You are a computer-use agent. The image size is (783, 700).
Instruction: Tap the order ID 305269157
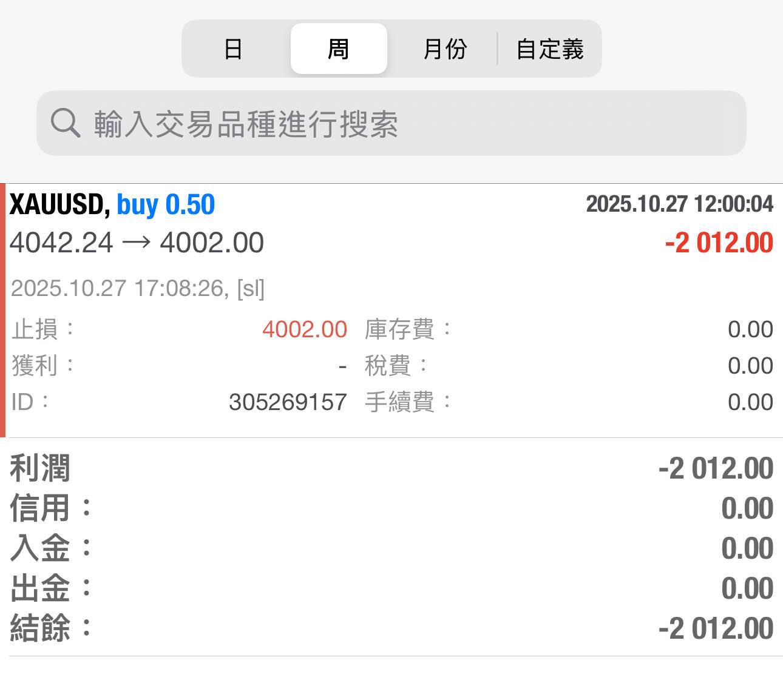click(288, 402)
